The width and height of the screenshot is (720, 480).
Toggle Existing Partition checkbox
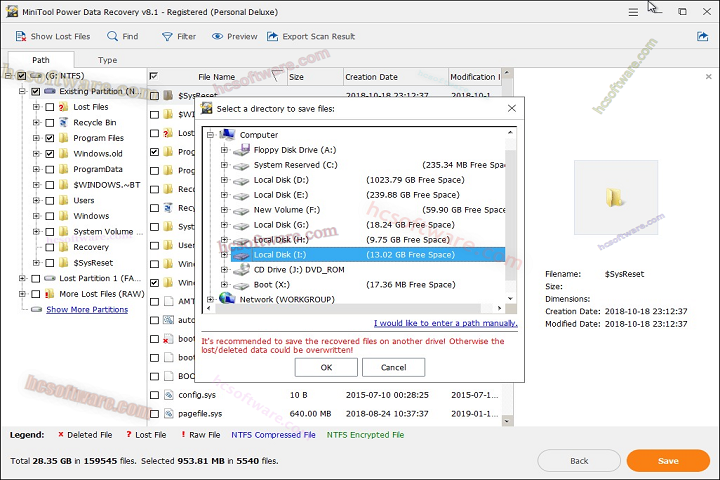35,91
